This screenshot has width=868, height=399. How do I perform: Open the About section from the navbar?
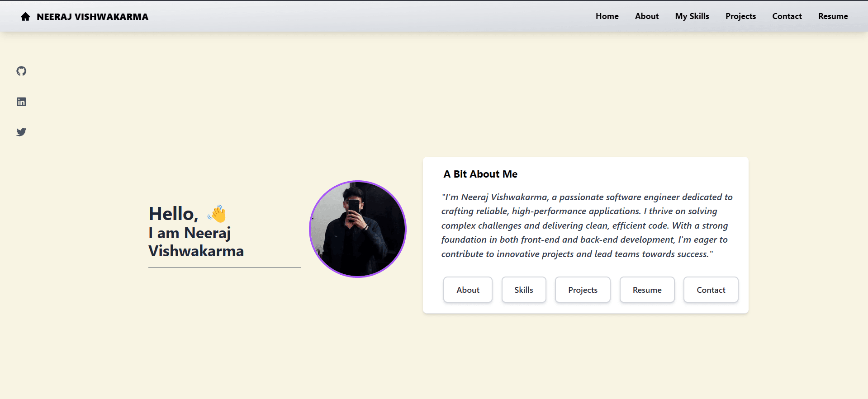tap(646, 16)
